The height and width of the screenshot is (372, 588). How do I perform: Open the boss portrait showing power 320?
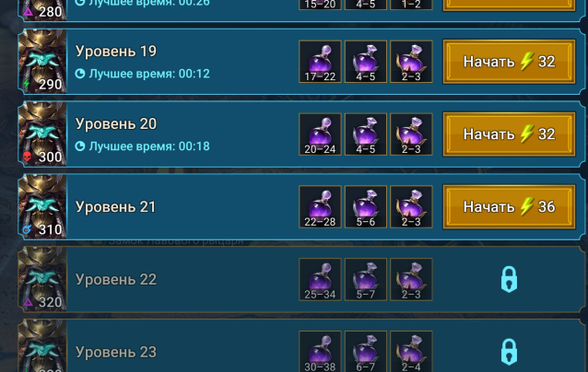coord(42,280)
